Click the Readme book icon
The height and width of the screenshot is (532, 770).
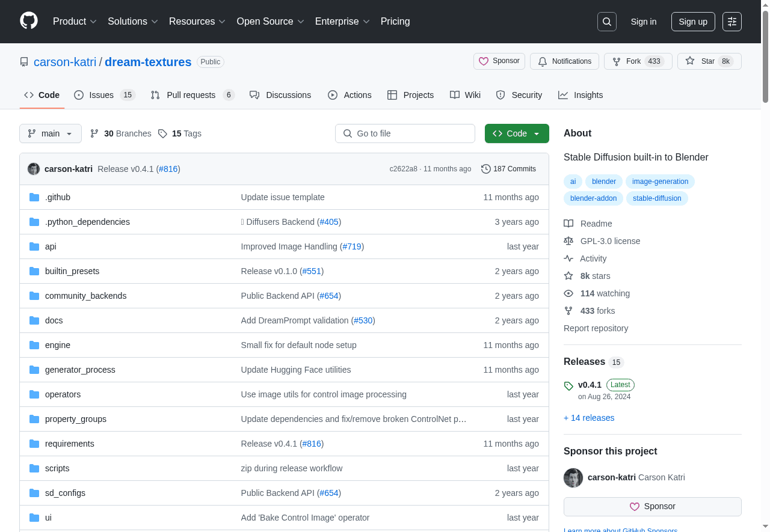(568, 224)
